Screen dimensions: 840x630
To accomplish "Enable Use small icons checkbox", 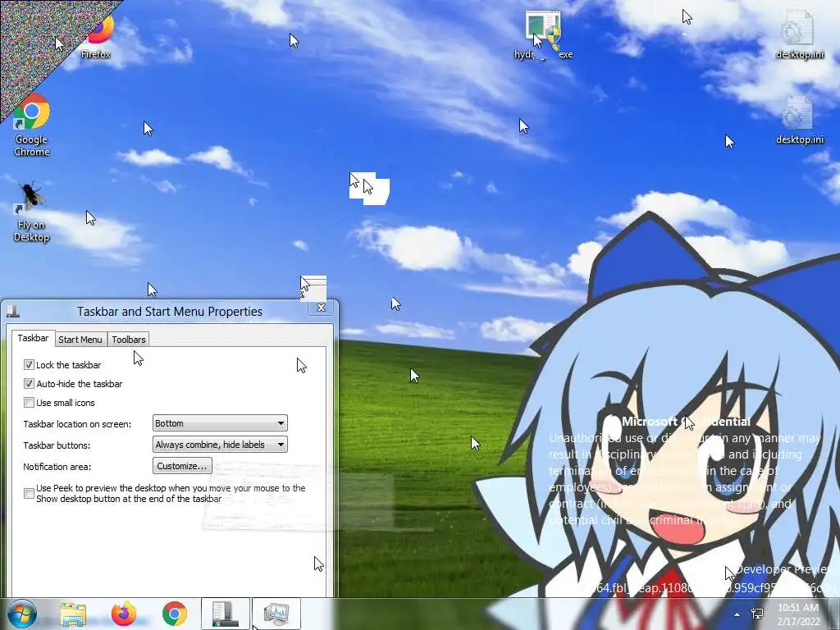I will 29,402.
